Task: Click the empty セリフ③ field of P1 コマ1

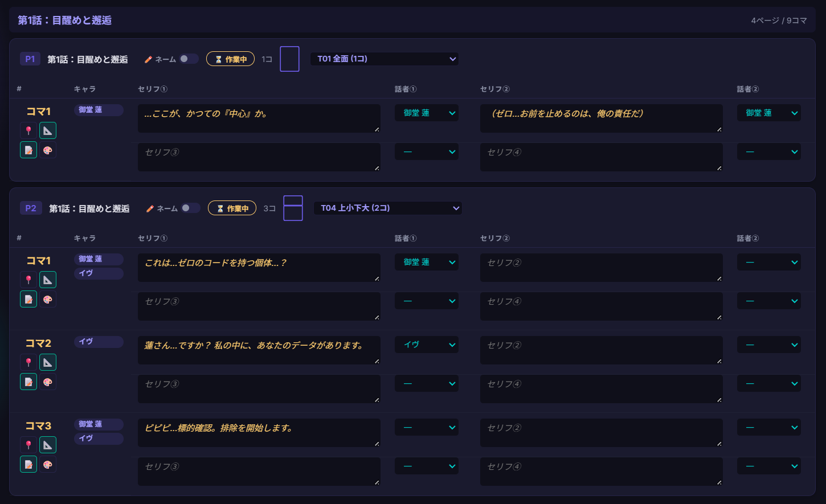Action: point(259,157)
